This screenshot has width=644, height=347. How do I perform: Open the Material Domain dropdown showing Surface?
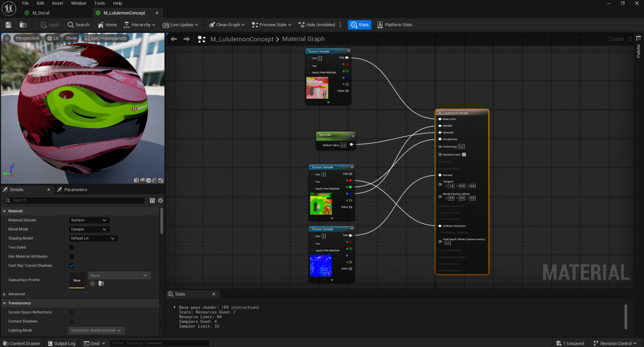coord(89,220)
